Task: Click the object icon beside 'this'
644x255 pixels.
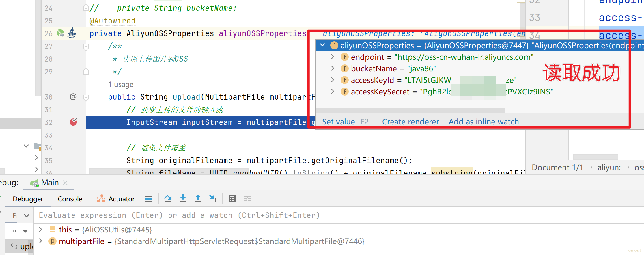Action: [x=52, y=229]
